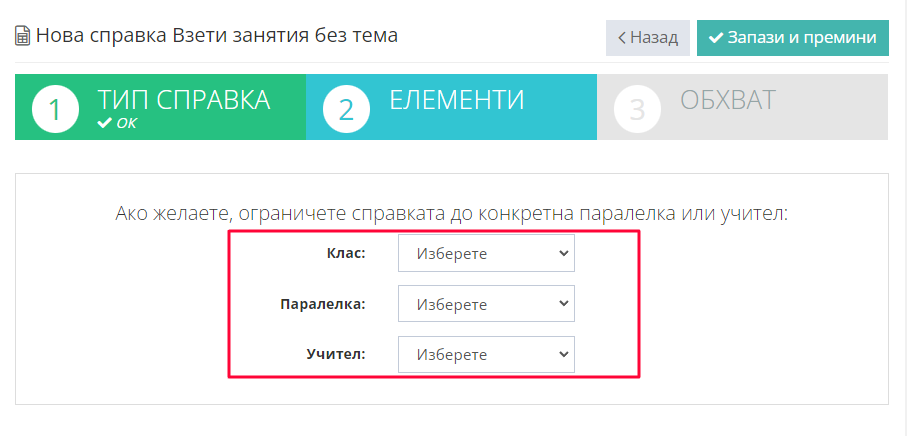Viewport: 907px width, 436px height.
Task: Switch to the ОБХВАТ step tab
Action: point(743,107)
